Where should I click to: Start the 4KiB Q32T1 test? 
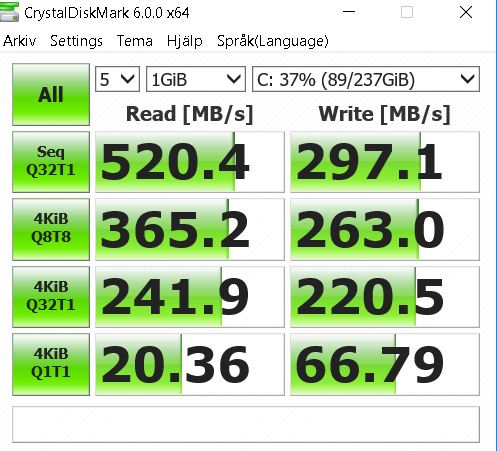51,297
